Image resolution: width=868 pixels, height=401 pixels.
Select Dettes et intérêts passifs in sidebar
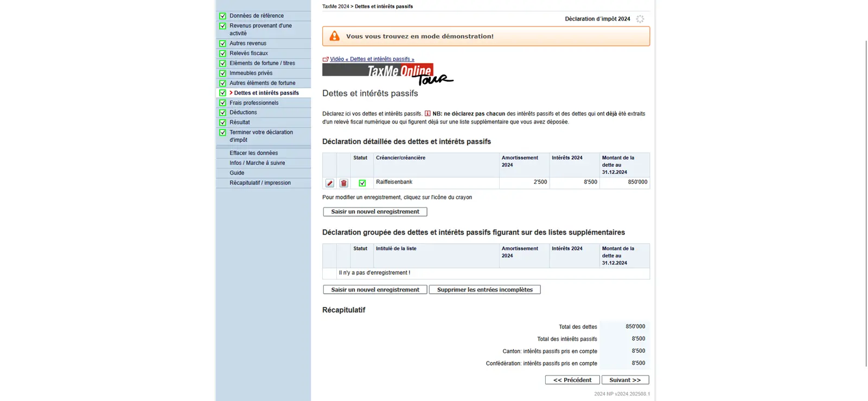point(266,93)
